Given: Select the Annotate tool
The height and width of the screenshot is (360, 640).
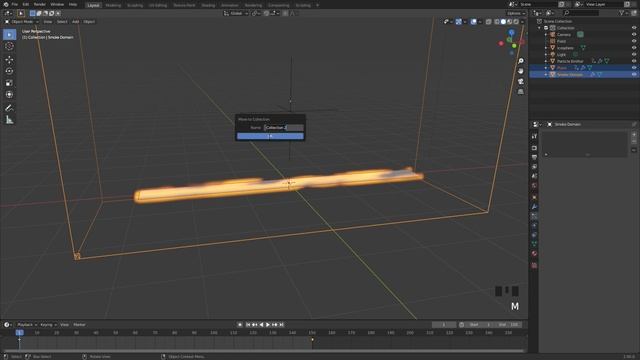Looking at the screenshot, I should pos(9,108).
